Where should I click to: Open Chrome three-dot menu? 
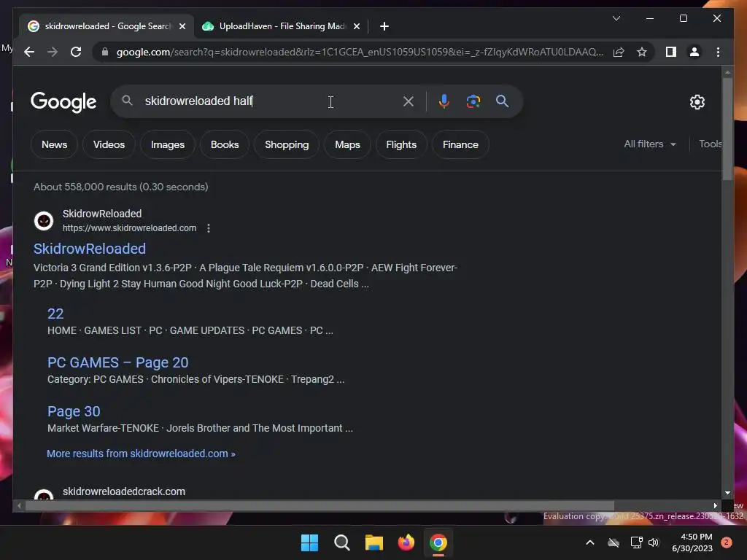[x=718, y=52]
